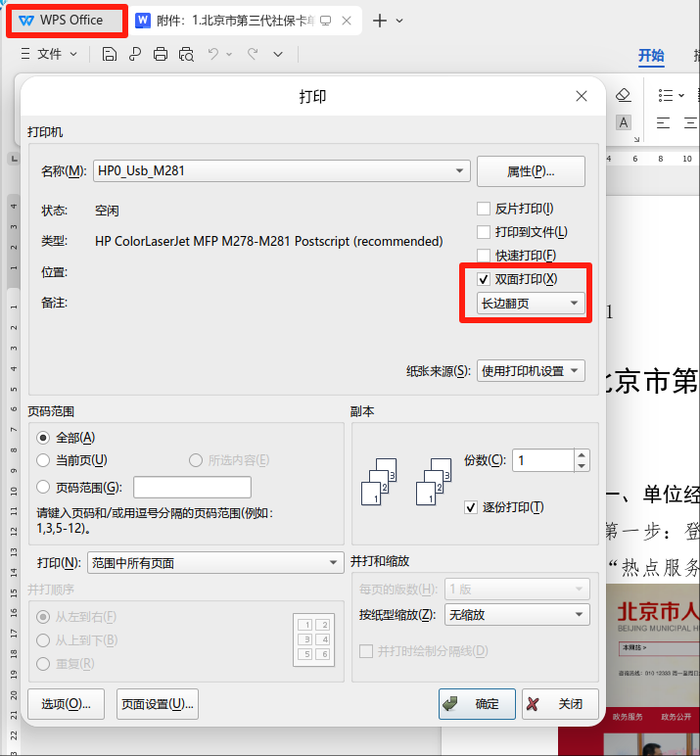Click the print icon in toolbar
The image size is (700, 756).
click(x=161, y=54)
